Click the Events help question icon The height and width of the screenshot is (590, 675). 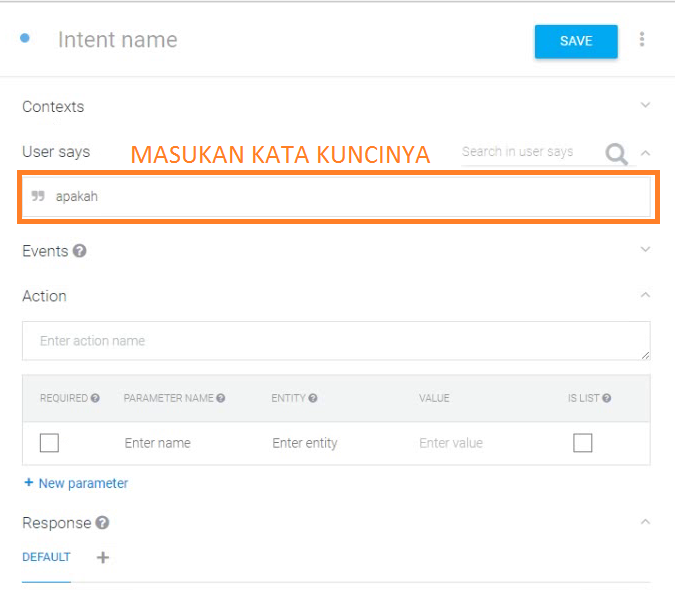pos(80,251)
